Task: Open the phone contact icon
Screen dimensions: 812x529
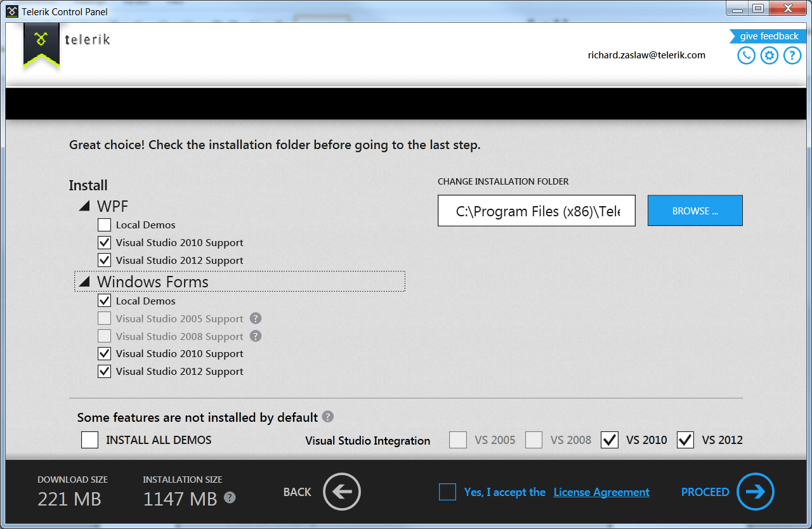Action: coord(746,56)
